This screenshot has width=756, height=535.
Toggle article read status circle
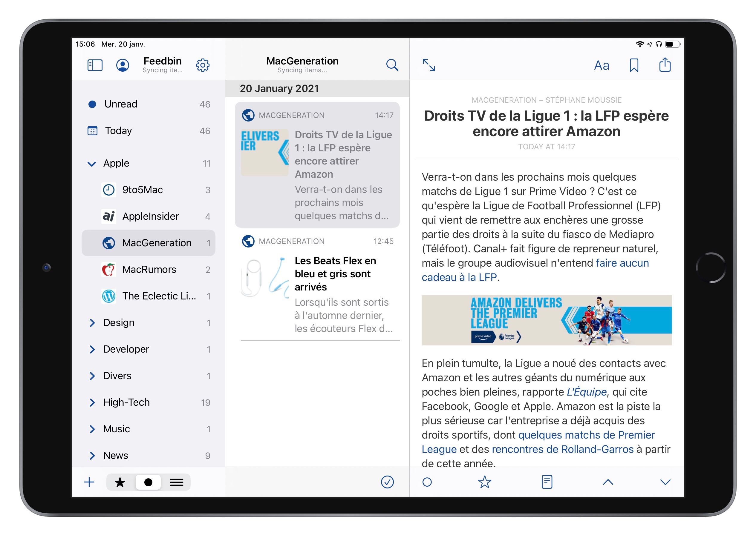click(x=427, y=482)
